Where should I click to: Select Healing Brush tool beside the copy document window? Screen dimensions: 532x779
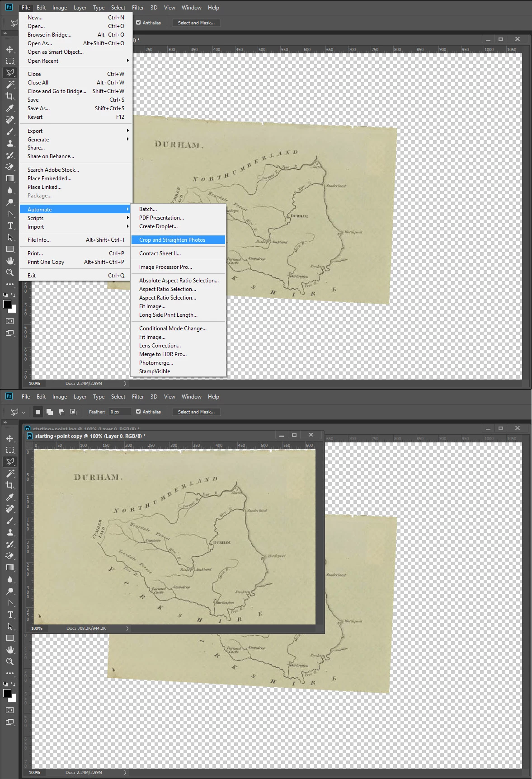10,509
